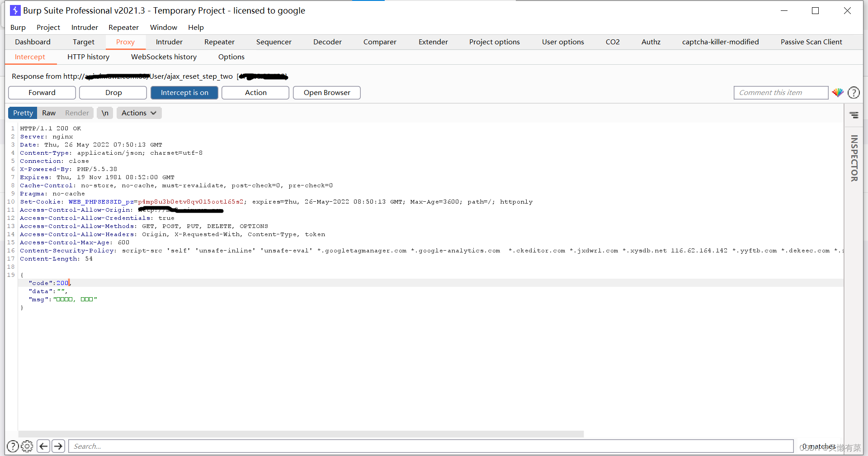868x456 pixels.
Task: Expand the Actions dropdown
Action: [x=139, y=113]
